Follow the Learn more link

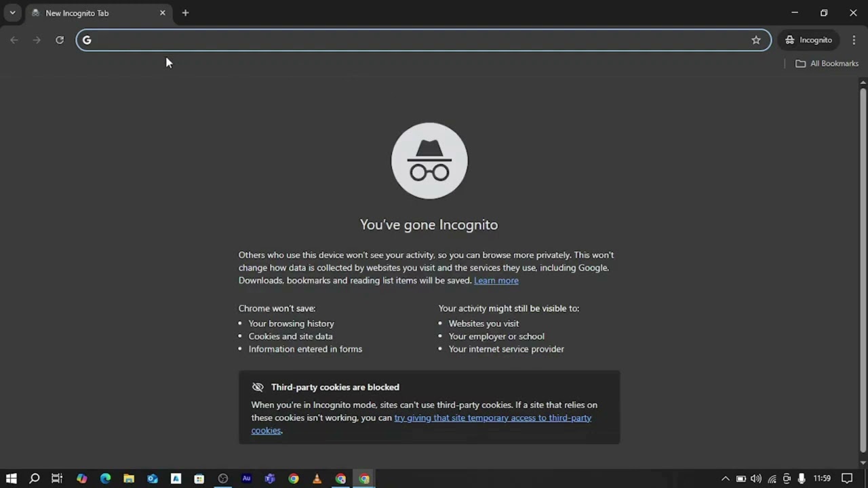(x=496, y=281)
